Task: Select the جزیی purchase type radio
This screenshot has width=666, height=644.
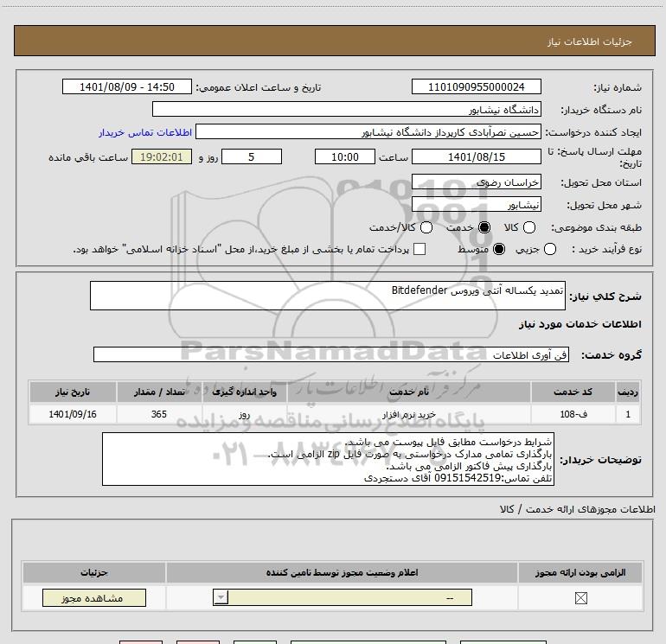Action: 550,249
